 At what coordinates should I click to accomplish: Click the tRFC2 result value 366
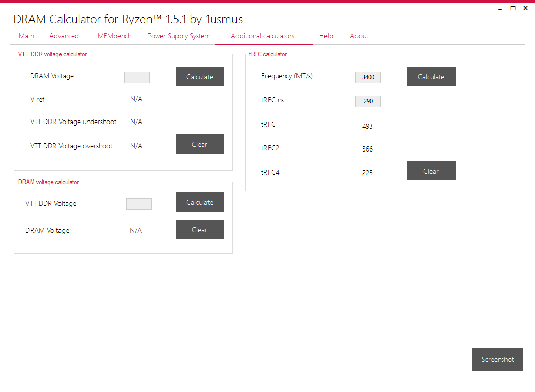click(367, 149)
